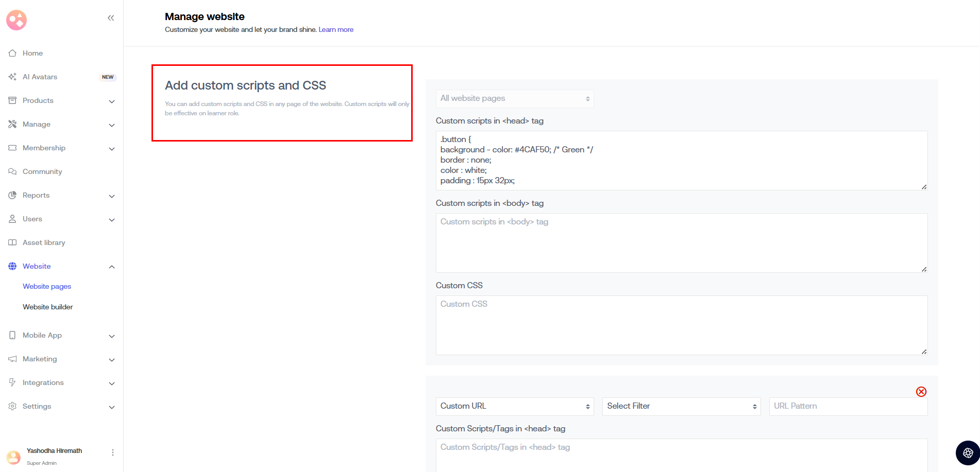Open Asset library book icon
Image resolution: width=980 pixels, height=472 pixels.
[12, 242]
